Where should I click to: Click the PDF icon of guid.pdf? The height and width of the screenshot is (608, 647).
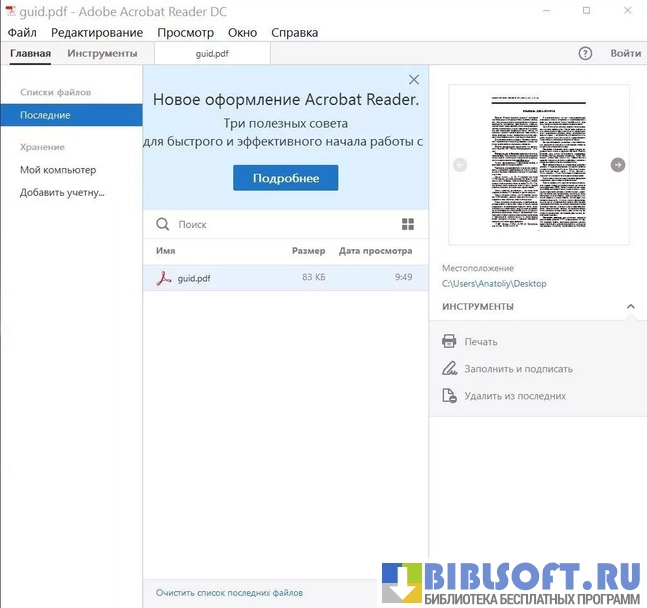pos(164,278)
